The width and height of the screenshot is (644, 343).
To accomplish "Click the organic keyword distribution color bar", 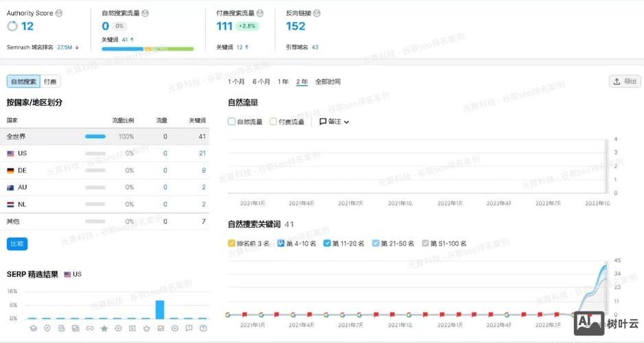I will pos(148,49).
